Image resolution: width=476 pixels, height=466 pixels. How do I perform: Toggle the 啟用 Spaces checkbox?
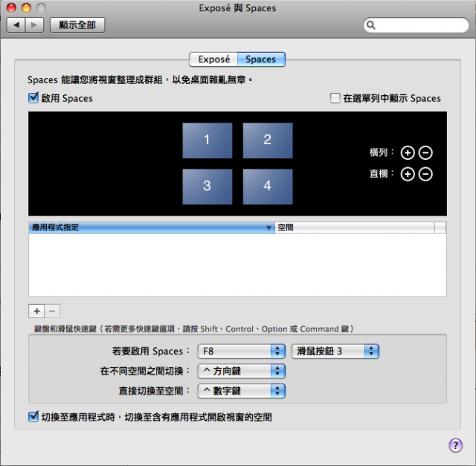pyautogui.click(x=33, y=98)
